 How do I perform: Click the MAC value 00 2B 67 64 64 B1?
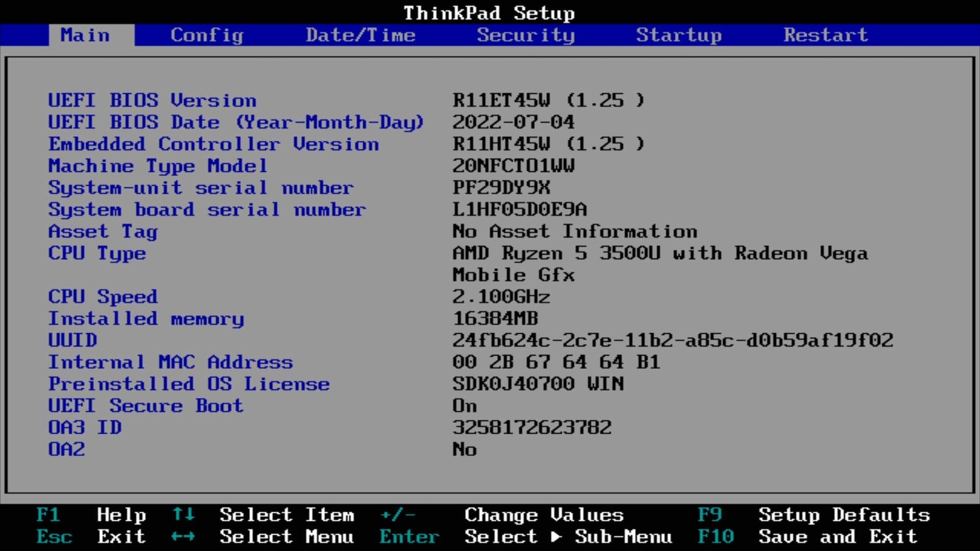(556, 363)
